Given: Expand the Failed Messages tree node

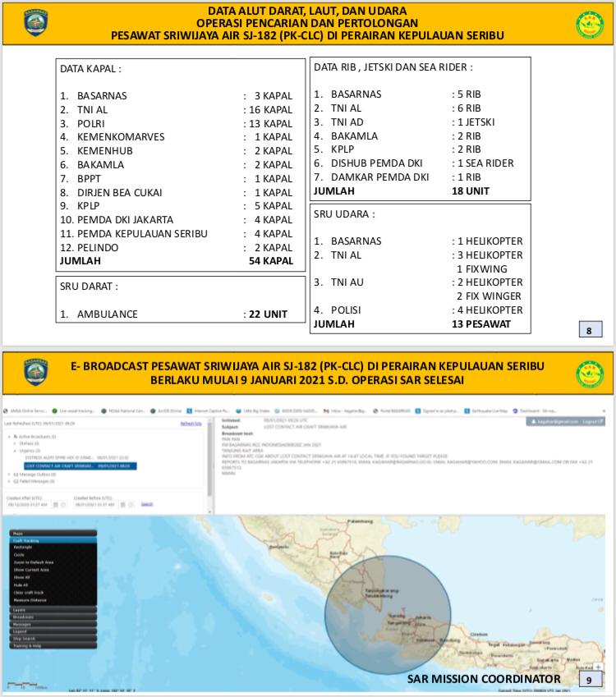Looking at the screenshot, I should coord(10,481).
